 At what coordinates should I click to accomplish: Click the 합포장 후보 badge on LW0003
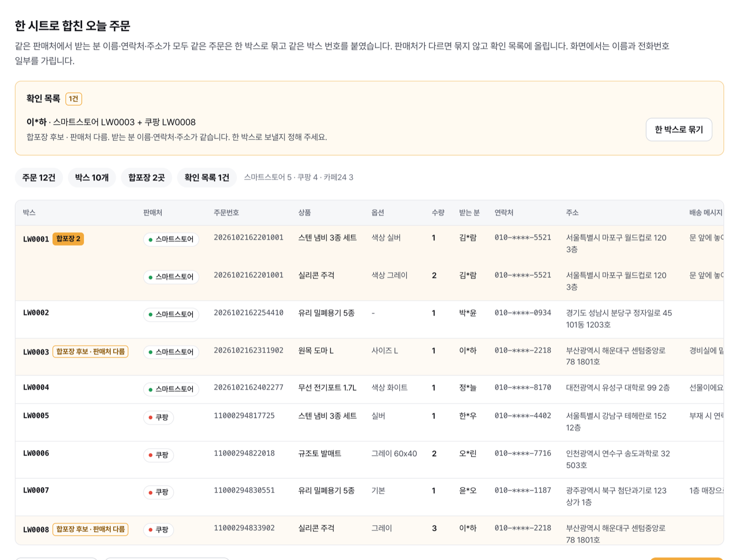91,352
